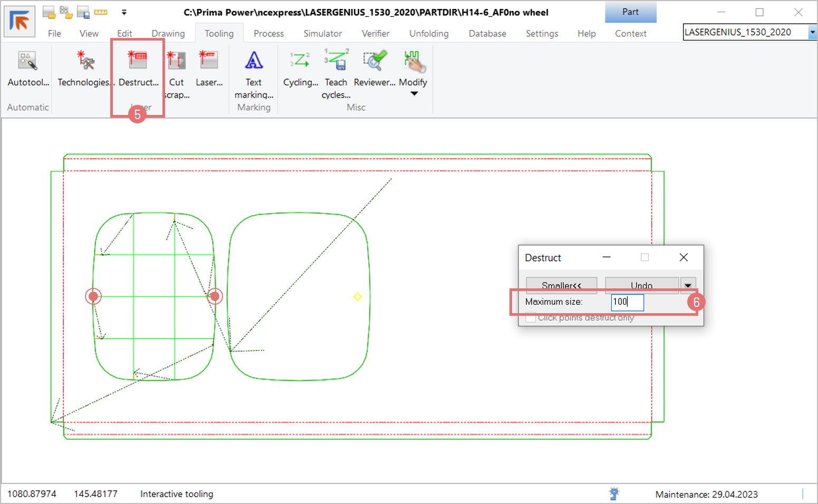818x504 pixels.
Task: Open the LASERGENIUS_1530_2020 machine dropdown
Action: pos(812,33)
